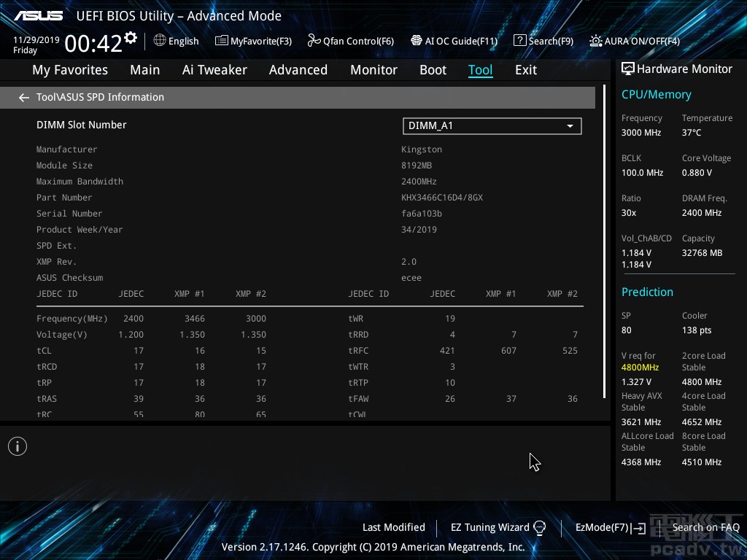Screen dimensions: 747x560
Task: Open Qfan Control fan icon
Action: (314, 41)
